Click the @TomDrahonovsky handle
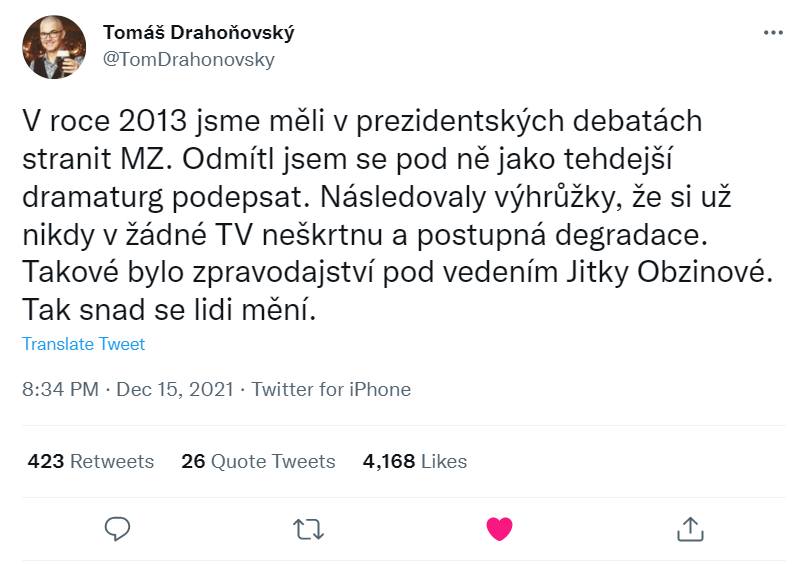806x566 pixels. tap(189, 59)
